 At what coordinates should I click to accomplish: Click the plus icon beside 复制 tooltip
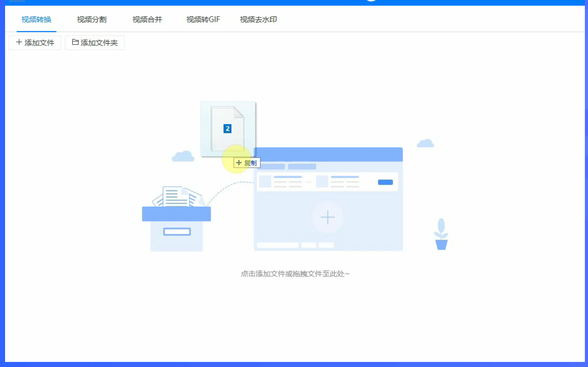pyautogui.click(x=239, y=163)
